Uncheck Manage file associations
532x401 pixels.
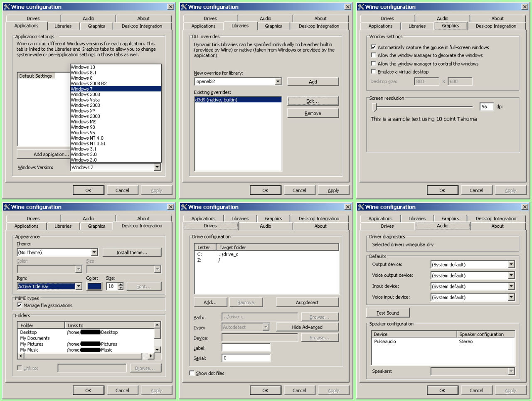coord(20,305)
